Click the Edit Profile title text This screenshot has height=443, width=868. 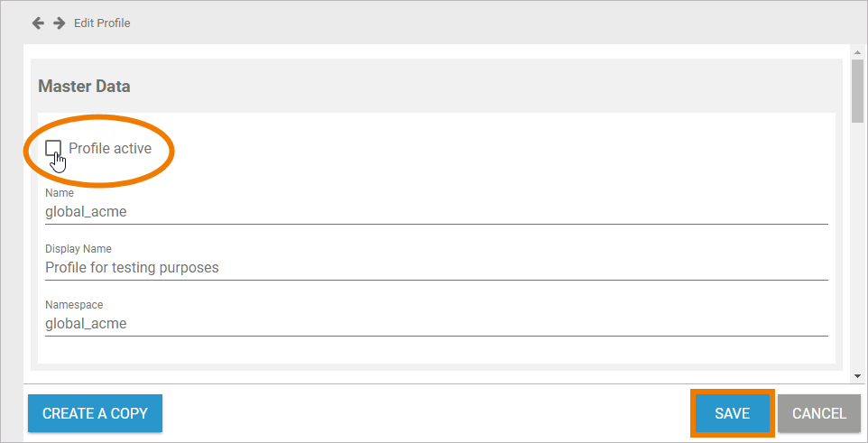102,23
